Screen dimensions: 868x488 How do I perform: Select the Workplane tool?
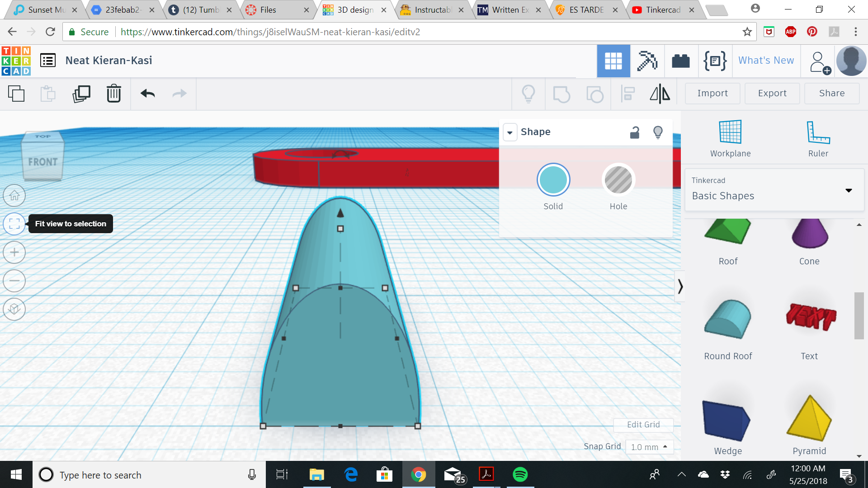click(x=730, y=139)
